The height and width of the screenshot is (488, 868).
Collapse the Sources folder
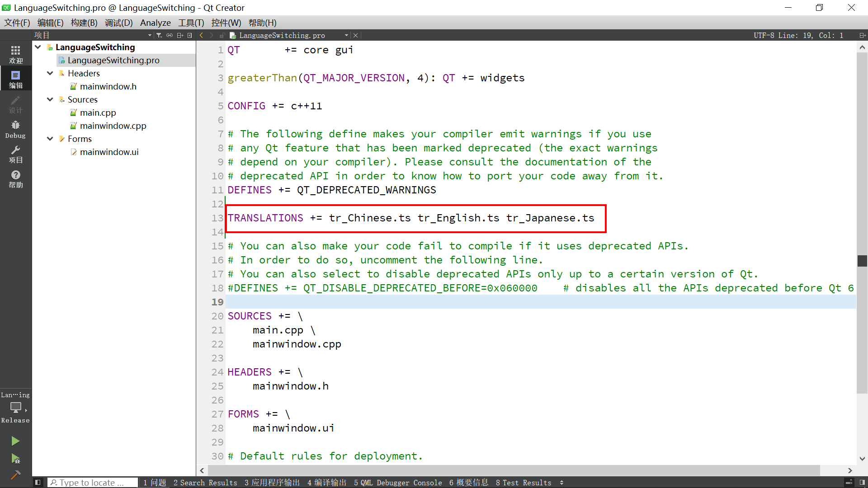click(50, 99)
